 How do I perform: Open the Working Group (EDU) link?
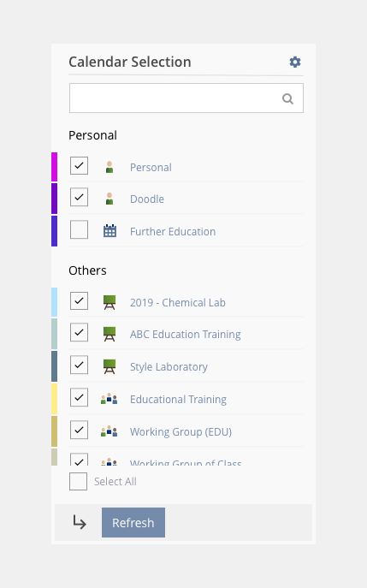click(x=181, y=431)
